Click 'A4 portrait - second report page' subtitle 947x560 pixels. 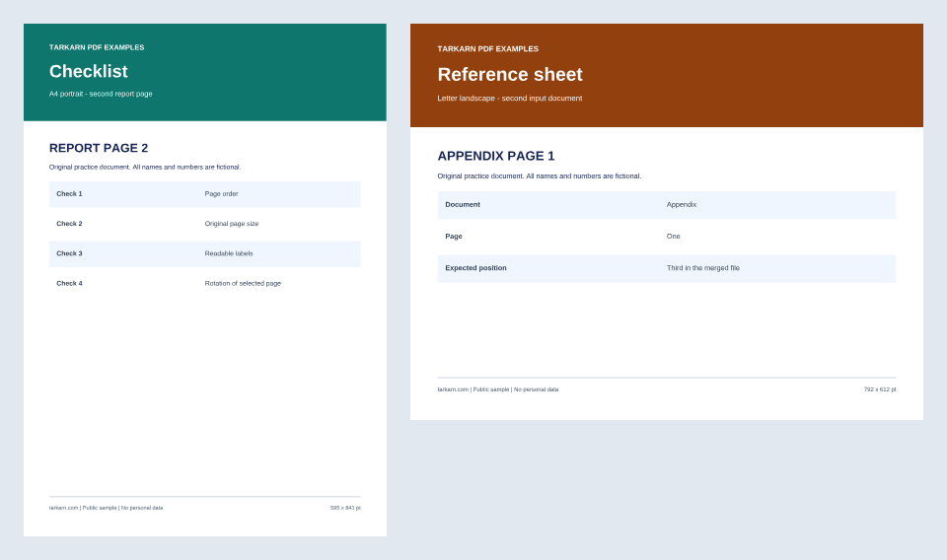tap(101, 94)
